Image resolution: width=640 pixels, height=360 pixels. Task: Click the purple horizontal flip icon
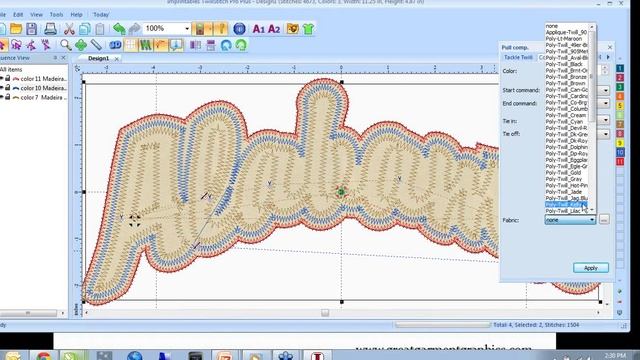(196, 45)
